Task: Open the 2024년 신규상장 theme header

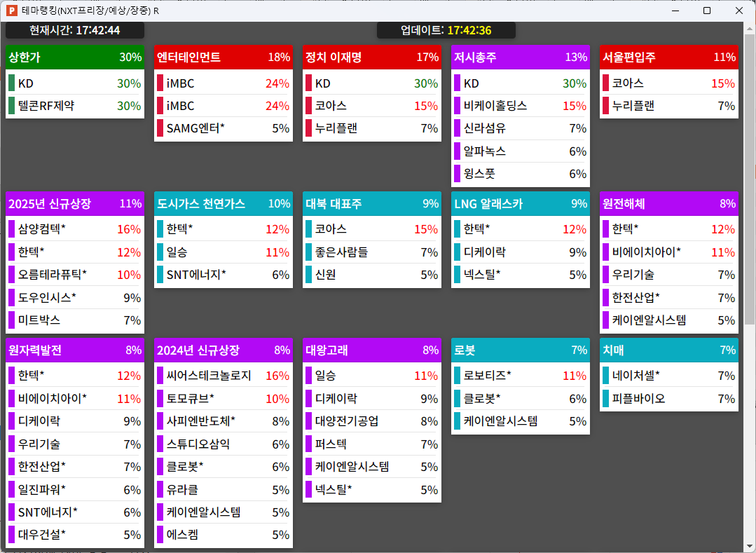Action: click(x=224, y=350)
